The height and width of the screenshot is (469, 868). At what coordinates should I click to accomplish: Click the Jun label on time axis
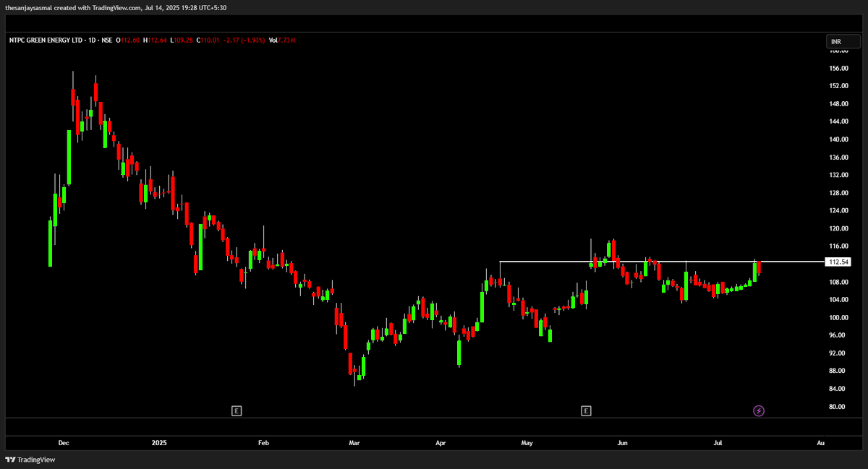(x=622, y=442)
